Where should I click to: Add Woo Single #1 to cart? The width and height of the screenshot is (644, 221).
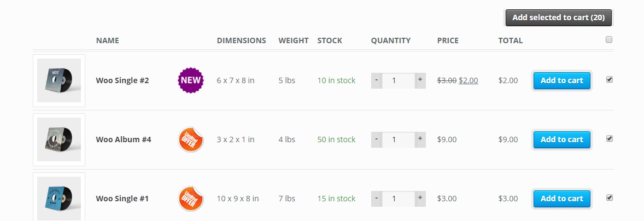(x=561, y=199)
